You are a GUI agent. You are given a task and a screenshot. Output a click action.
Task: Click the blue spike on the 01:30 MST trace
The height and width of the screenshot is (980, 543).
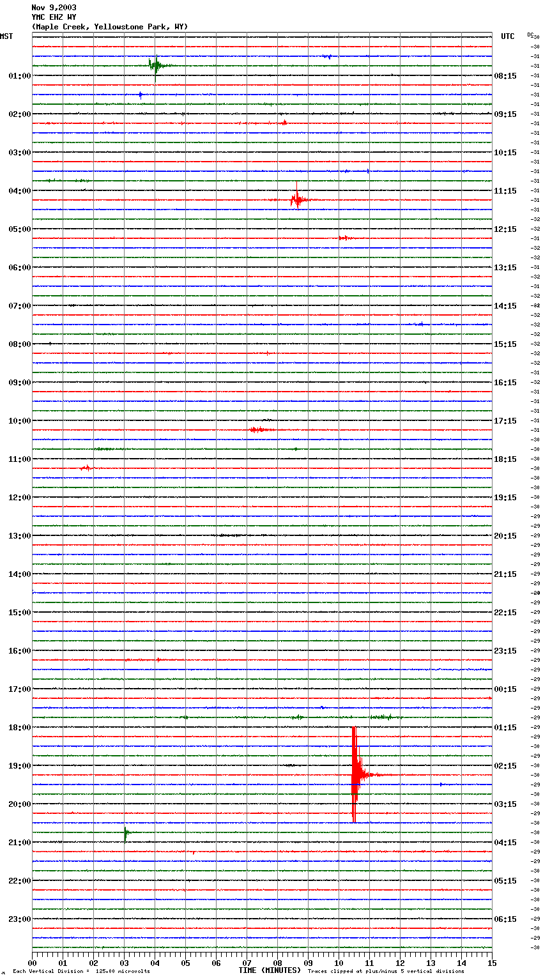(x=141, y=95)
